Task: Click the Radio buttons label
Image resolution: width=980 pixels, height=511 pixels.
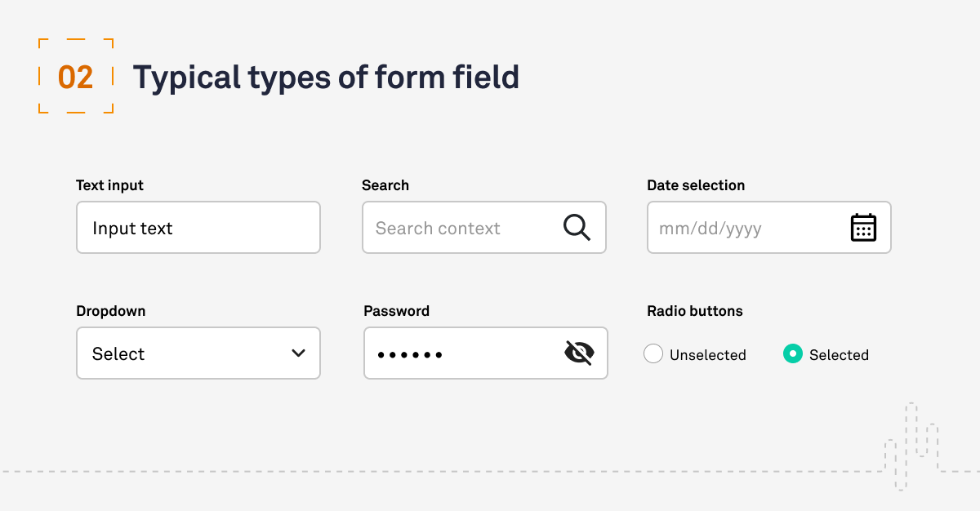Action: coord(695,311)
